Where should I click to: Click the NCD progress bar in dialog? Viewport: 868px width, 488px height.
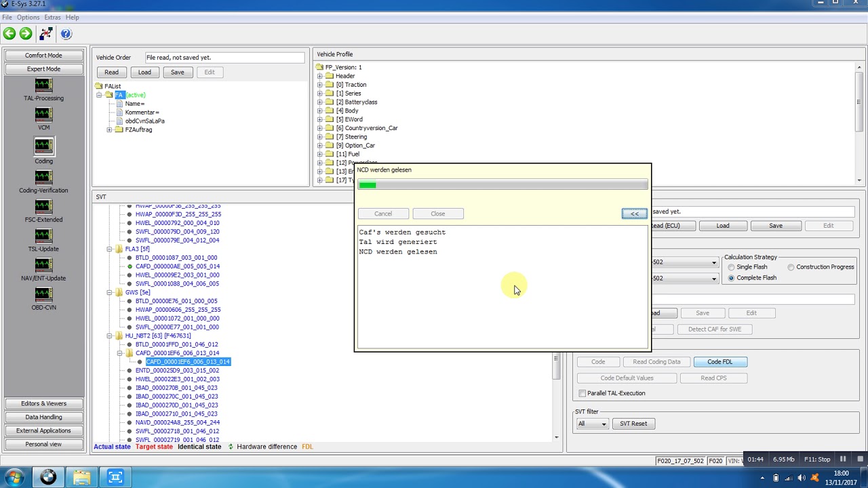click(x=502, y=185)
